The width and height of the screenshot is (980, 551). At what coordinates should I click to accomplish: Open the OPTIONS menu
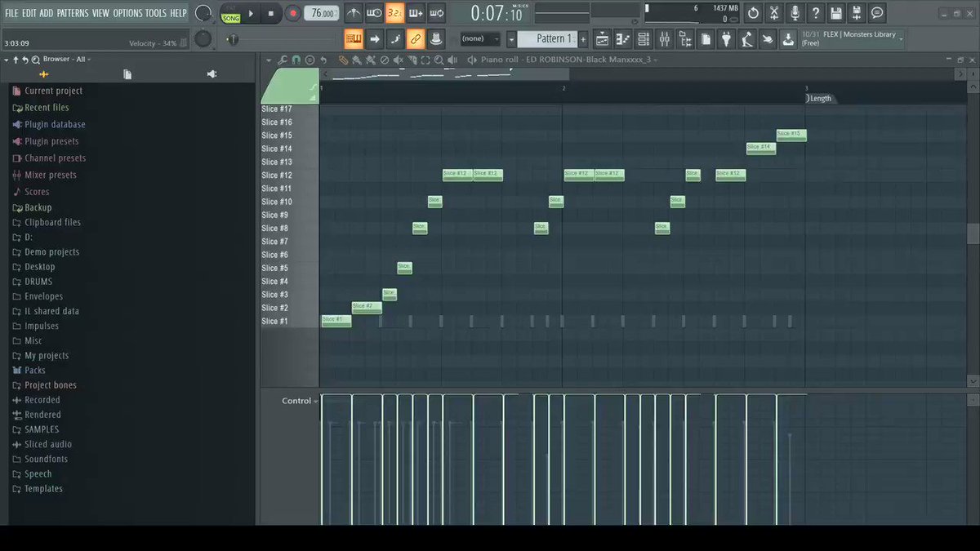[x=127, y=13]
